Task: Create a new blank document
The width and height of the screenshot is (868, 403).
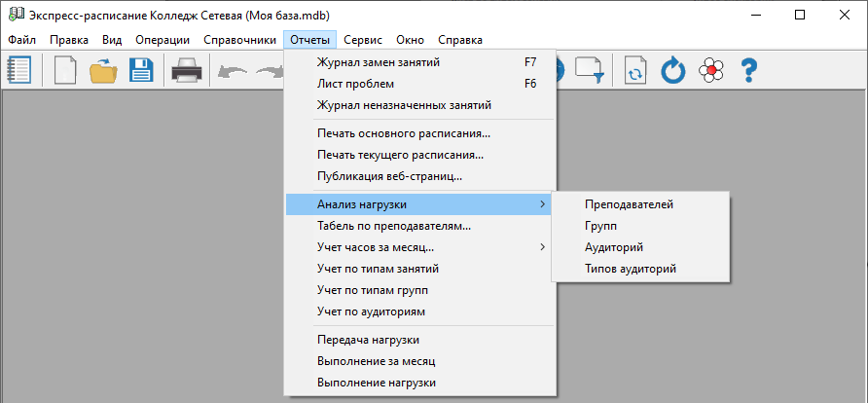Action: pyautogui.click(x=64, y=71)
